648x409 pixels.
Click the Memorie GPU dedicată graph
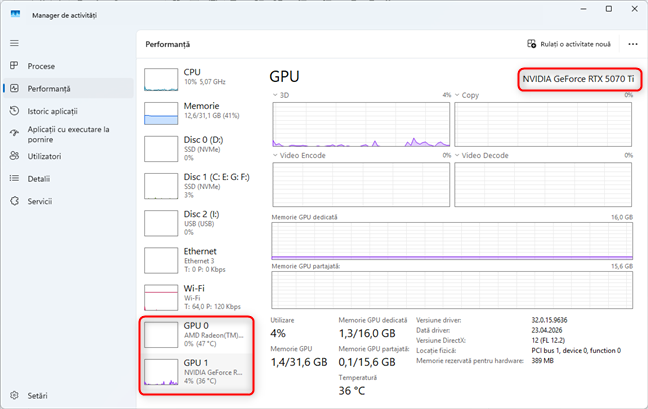click(x=452, y=241)
